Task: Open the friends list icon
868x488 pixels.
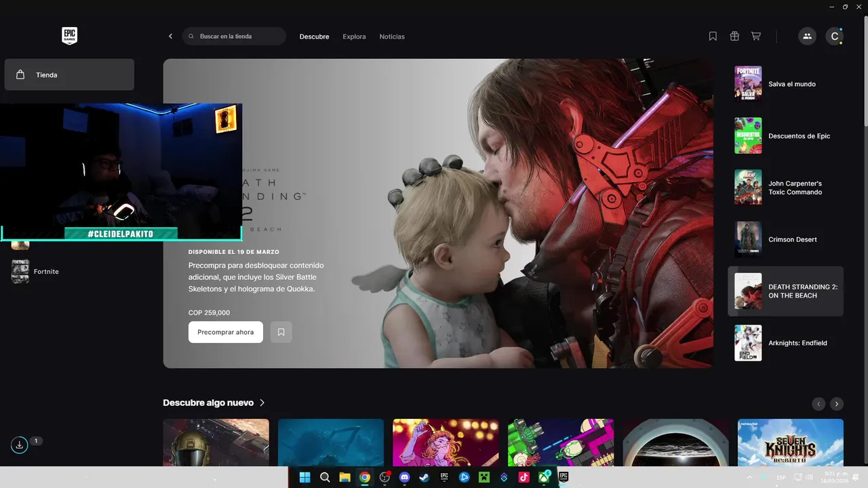Action: click(x=807, y=37)
